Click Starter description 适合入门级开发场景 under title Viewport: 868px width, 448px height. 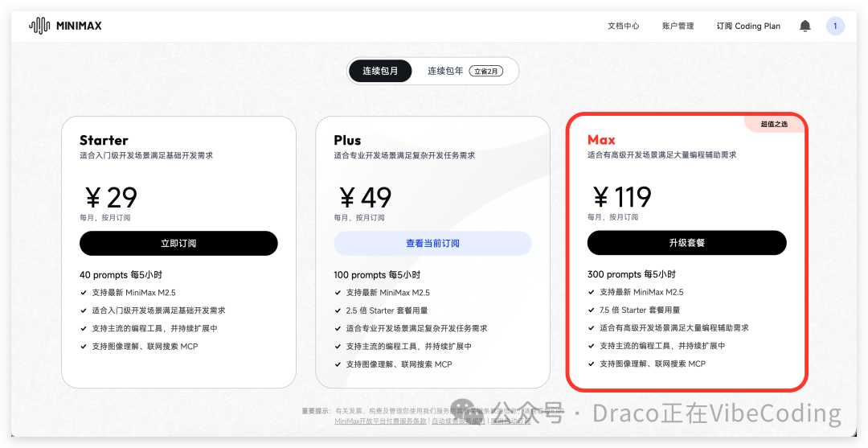pos(146,155)
